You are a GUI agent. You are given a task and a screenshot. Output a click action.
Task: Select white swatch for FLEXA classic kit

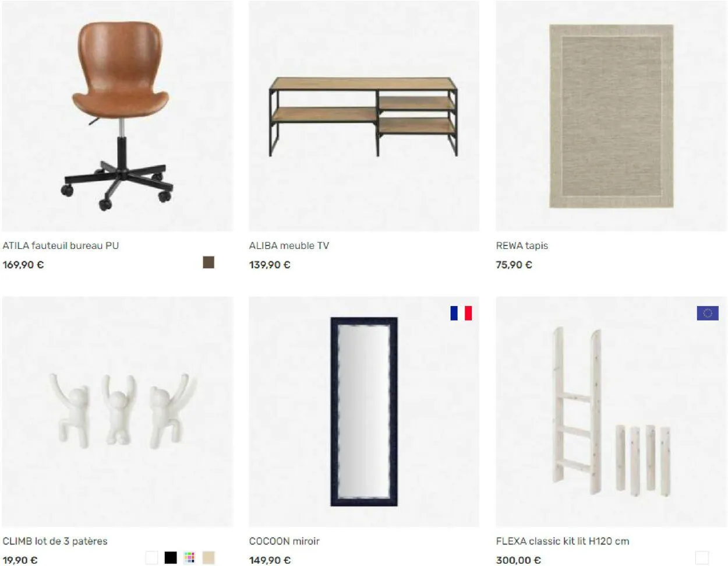click(702, 558)
